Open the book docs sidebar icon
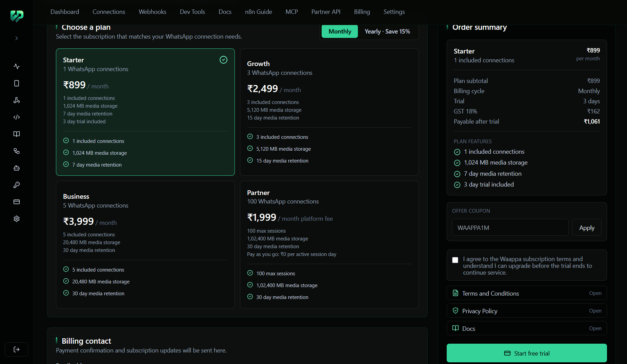Viewport: 627px width, 364px height. pyautogui.click(x=17, y=134)
